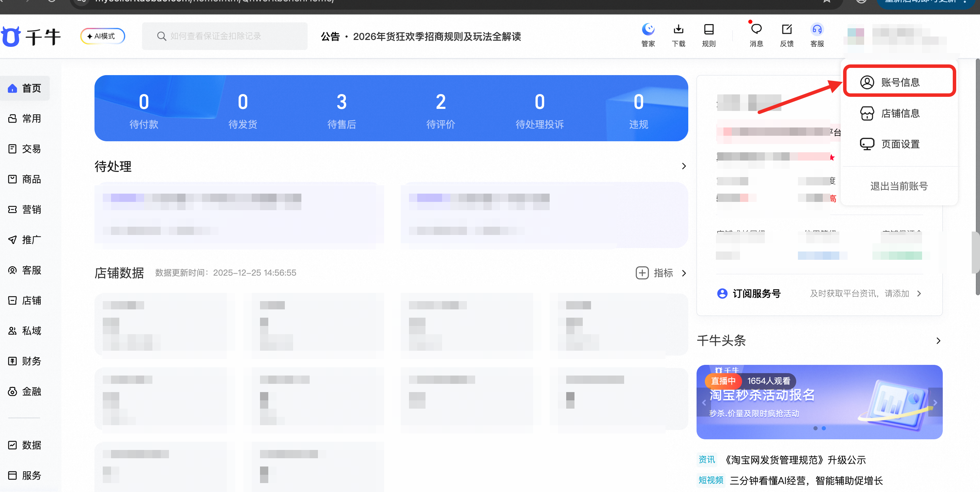
Task: Expand 店铺数据 section chevron
Action: pos(684,273)
